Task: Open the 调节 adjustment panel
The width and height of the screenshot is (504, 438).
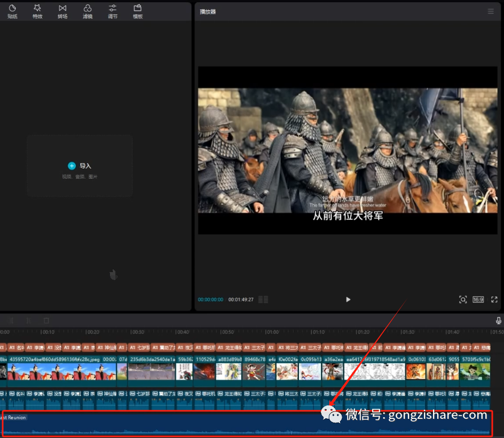Action: 113,12
